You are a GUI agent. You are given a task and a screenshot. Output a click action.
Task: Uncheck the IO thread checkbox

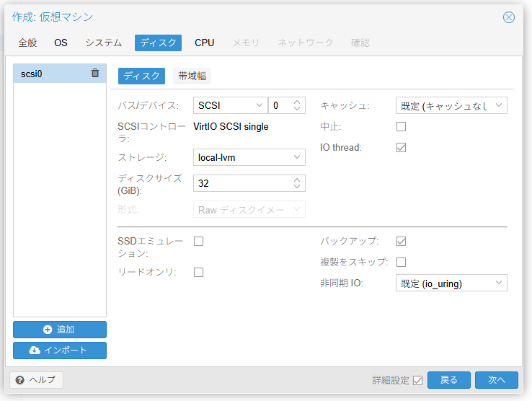402,147
